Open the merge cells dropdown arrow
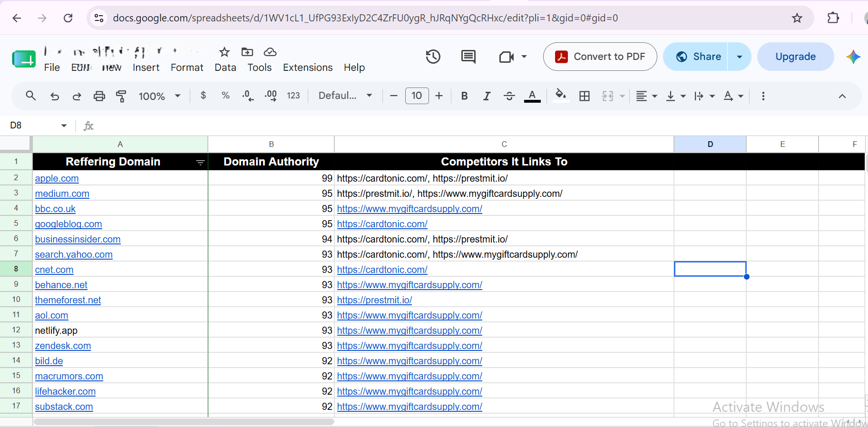This screenshot has height=427, width=868. (x=622, y=96)
